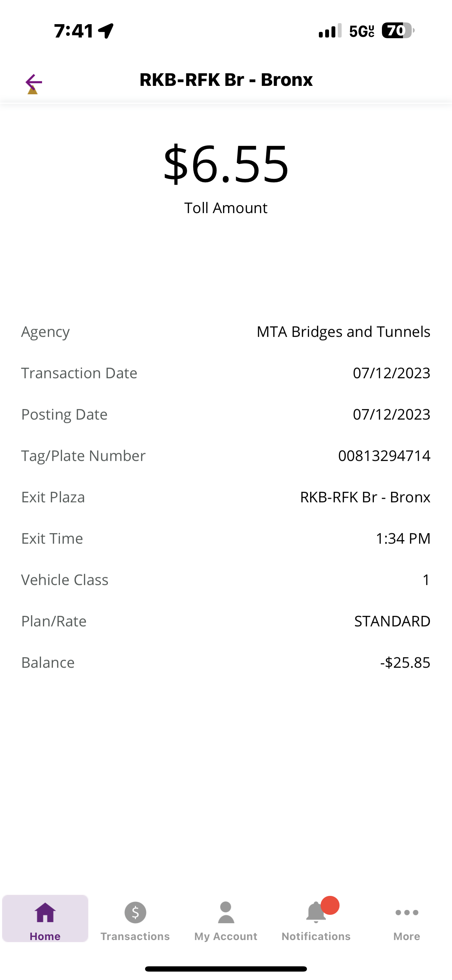Switch to the My Account tab label

pos(226,936)
